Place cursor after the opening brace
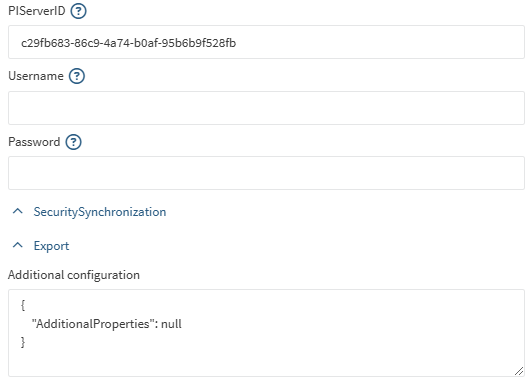This screenshot has width=531, height=383. (x=23, y=305)
